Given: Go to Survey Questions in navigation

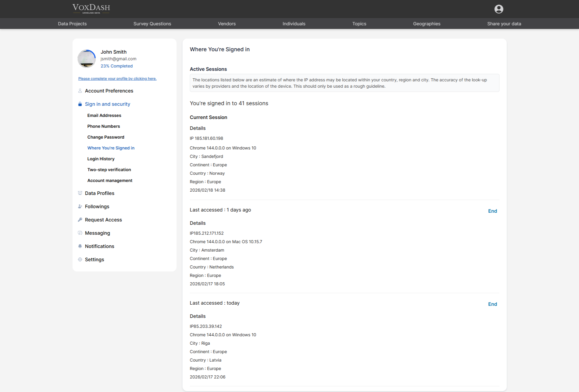Looking at the screenshot, I should pyautogui.click(x=152, y=24).
